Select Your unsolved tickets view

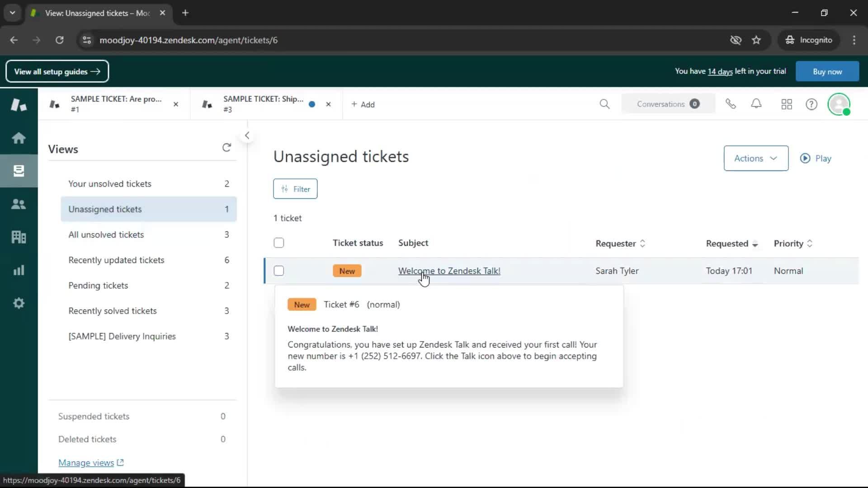149,184
